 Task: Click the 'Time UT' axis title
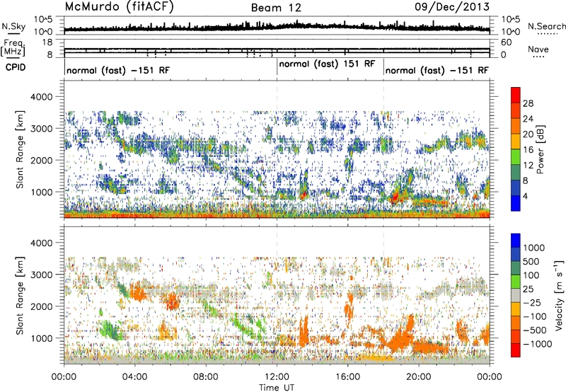point(277,388)
